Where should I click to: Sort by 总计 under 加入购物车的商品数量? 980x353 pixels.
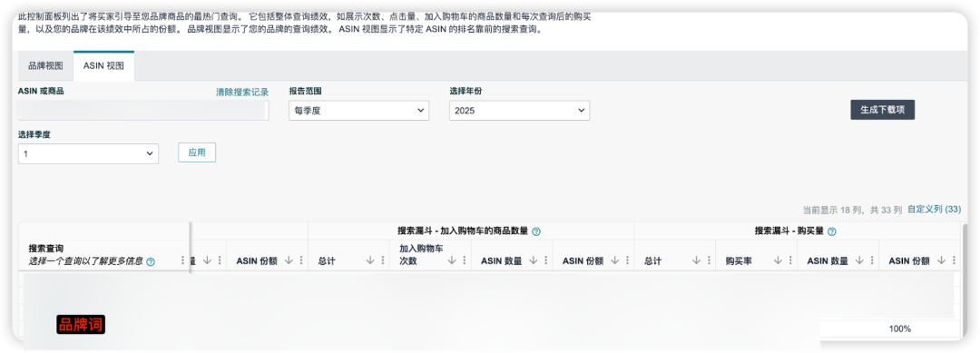(x=370, y=261)
